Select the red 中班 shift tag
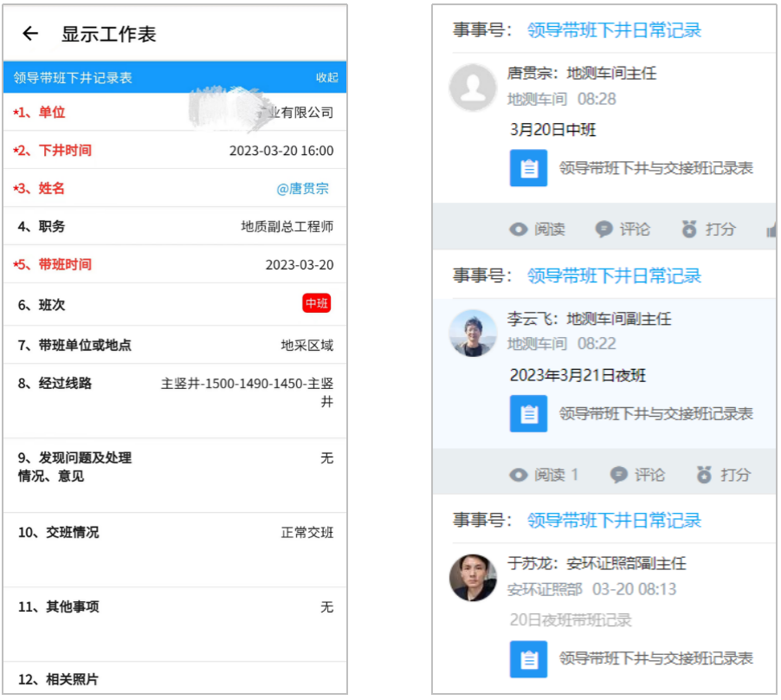The width and height of the screenshot is (781, 700). point(316,304)
